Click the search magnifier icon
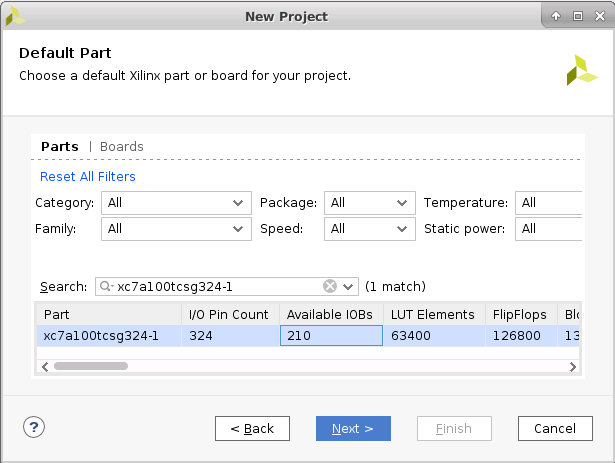Screen dimensions: 615x463 [x=105, y=287]
